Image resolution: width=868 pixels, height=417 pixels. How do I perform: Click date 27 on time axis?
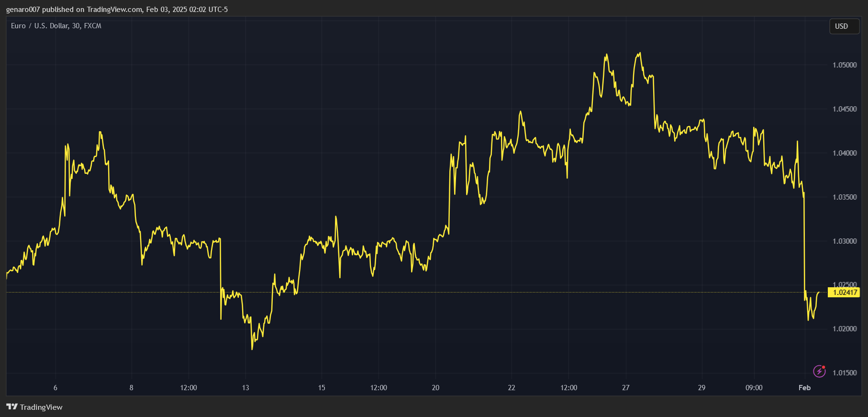click(625, 388)
